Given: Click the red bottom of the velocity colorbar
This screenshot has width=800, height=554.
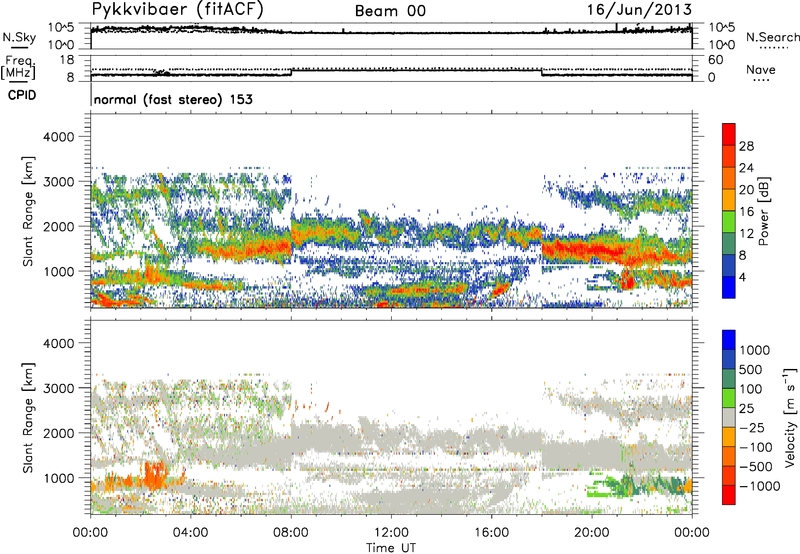Looking at the screenshot, I should [x=729, y=495].
